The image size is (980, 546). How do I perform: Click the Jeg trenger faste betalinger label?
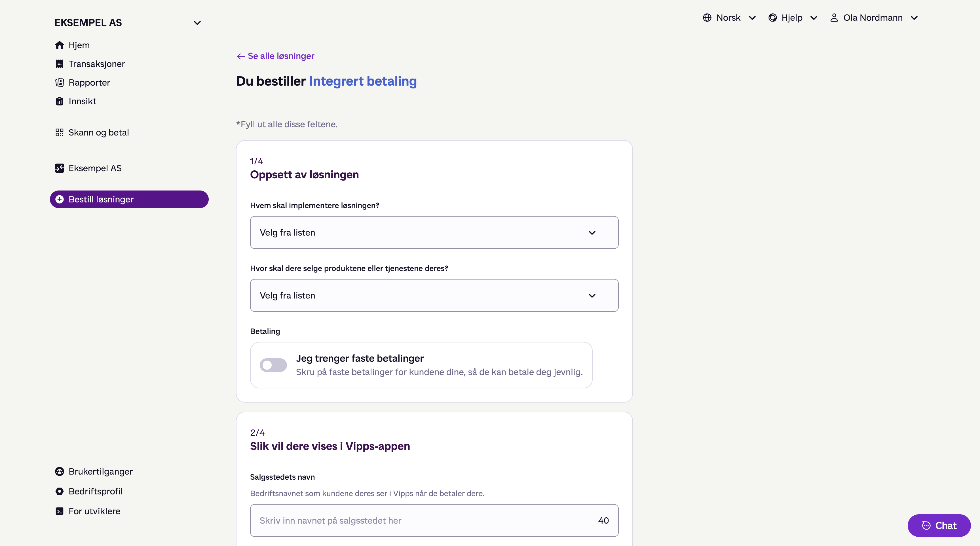360,359
